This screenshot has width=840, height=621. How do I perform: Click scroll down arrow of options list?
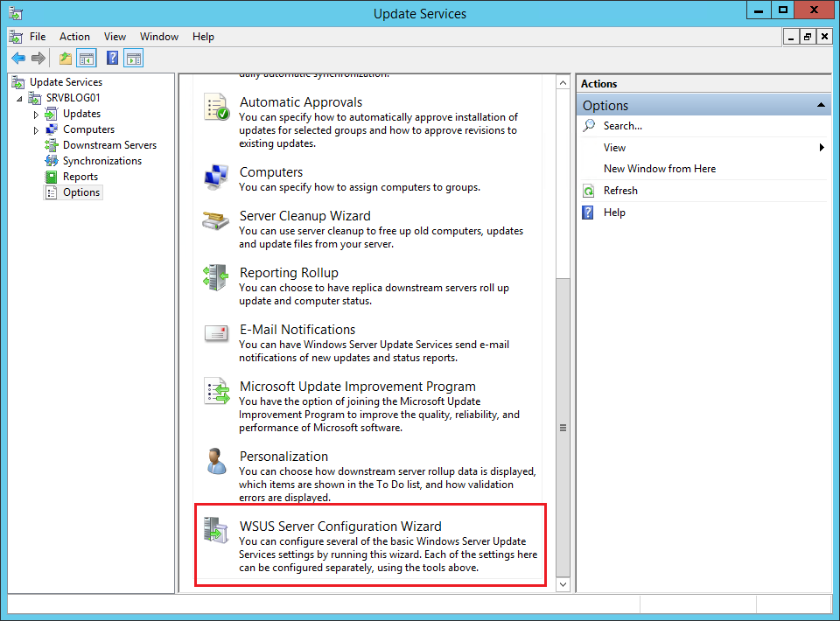coord(563,584)
